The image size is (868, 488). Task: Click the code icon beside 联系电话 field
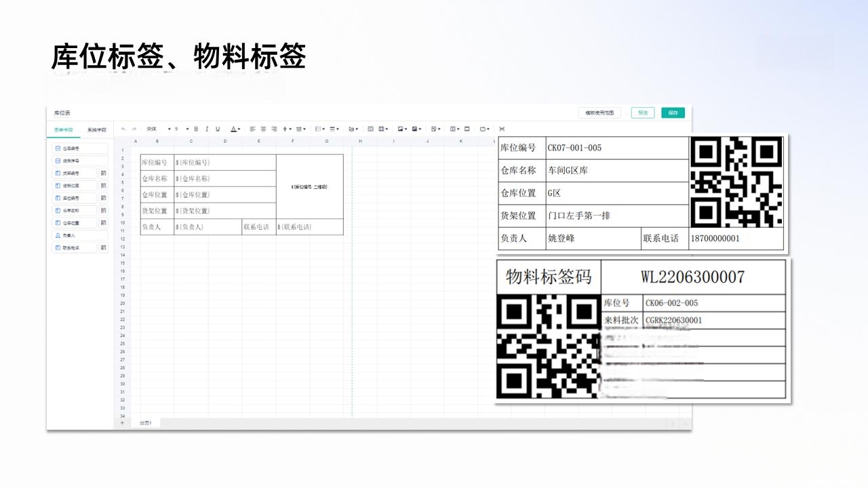tap(104, 248)
